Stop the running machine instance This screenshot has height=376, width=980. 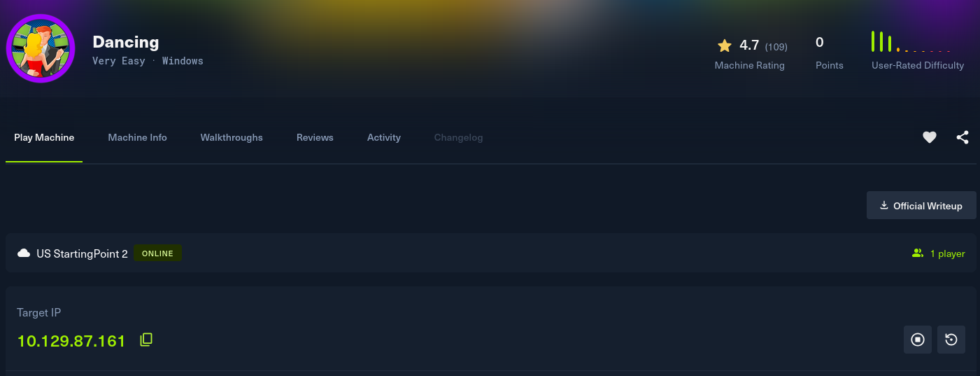tap(918, 340)
